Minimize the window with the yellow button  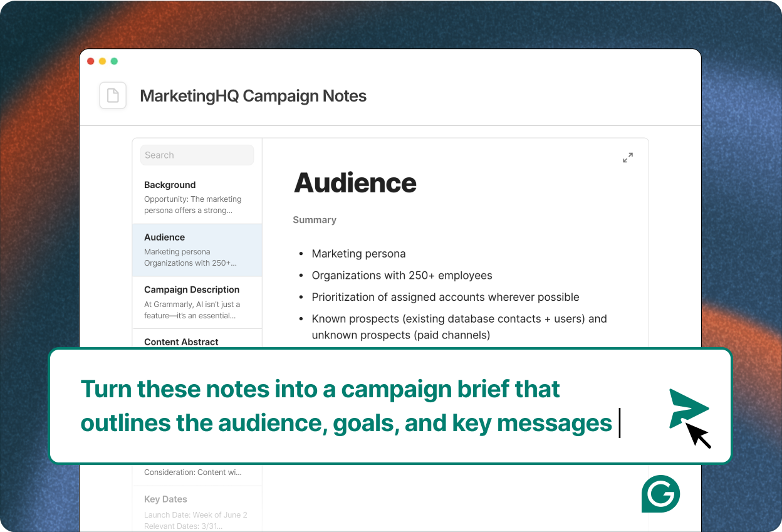[102, 61]
